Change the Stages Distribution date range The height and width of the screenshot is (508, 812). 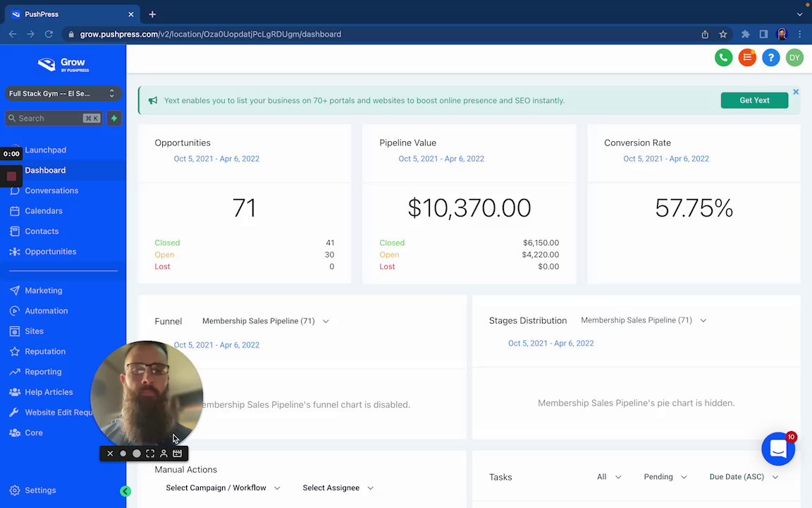pos(551,343)
